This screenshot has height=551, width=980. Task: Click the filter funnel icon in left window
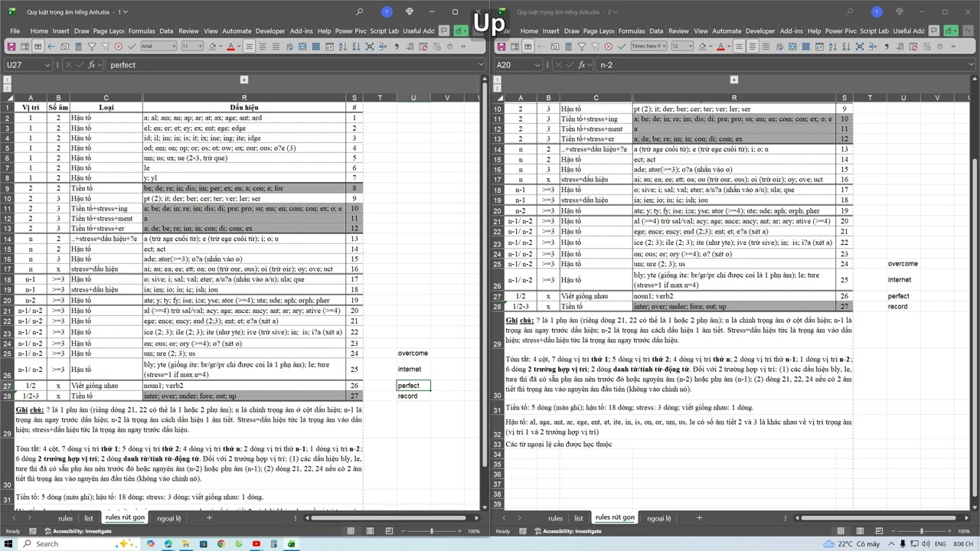(92, 46)
